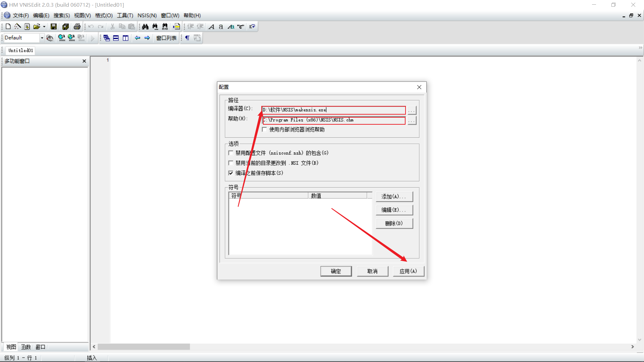The width and height of the screenshot is (644, 362).
Task: Toggle word wrap icon
Action: tap(252, 26)
